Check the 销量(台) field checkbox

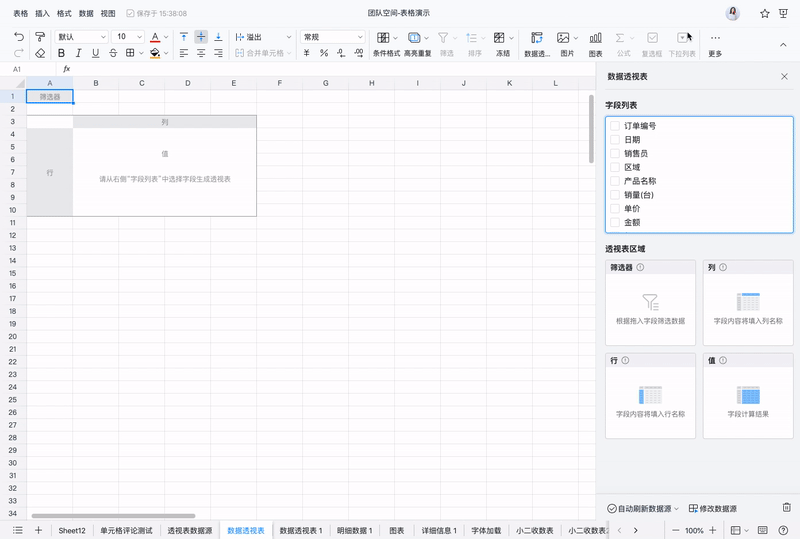click(615, 194)
